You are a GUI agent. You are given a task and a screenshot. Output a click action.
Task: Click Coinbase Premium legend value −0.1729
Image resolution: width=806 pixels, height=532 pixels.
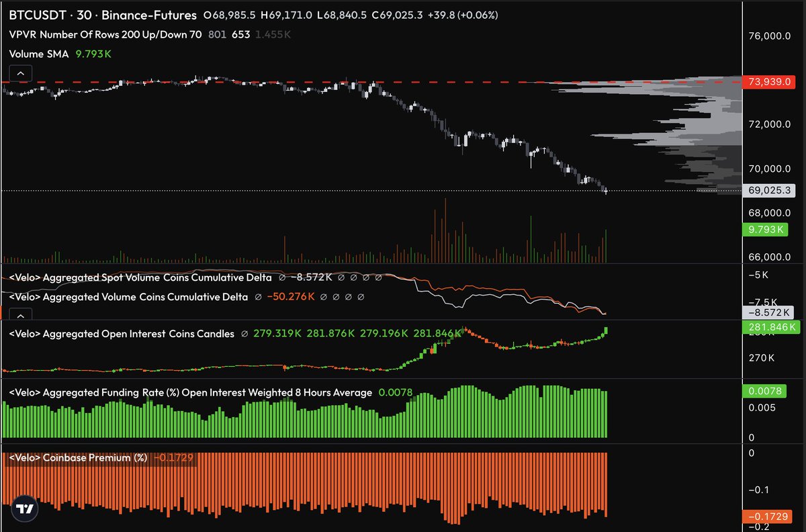point(175,457)
